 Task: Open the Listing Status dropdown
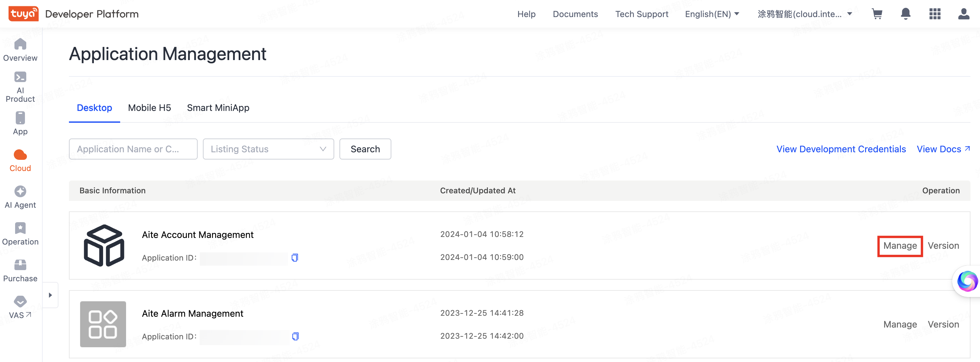268,149
